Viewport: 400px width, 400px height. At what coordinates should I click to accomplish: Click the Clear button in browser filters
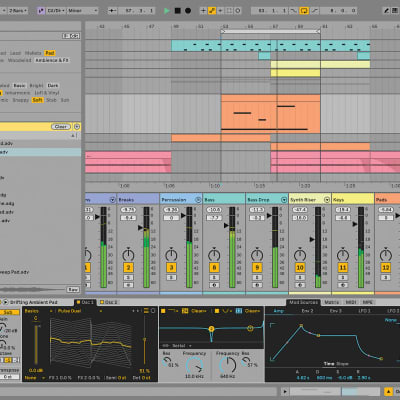point(61,127)
